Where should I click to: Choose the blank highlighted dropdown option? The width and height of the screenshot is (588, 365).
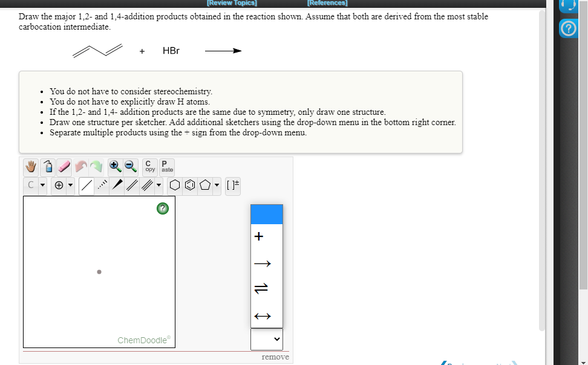click(x=267, y=215)
